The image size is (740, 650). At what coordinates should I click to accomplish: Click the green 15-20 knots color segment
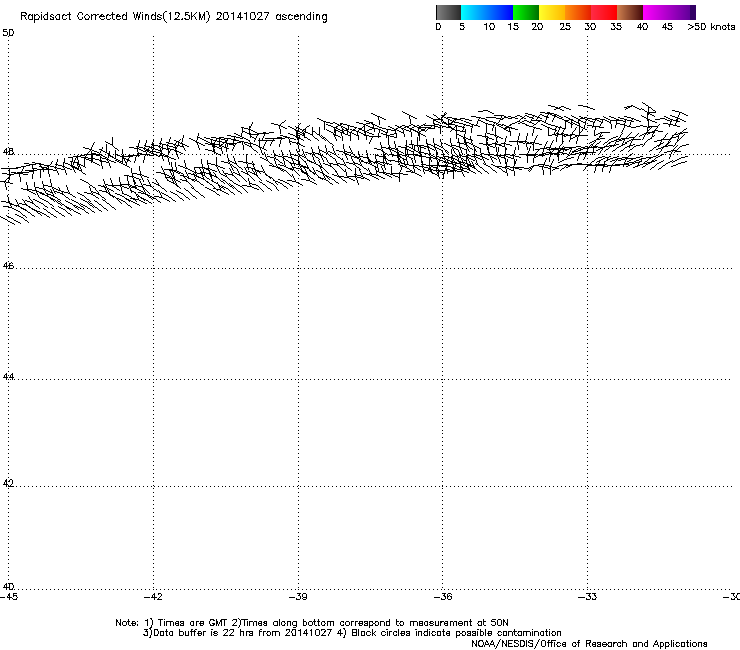526,12
